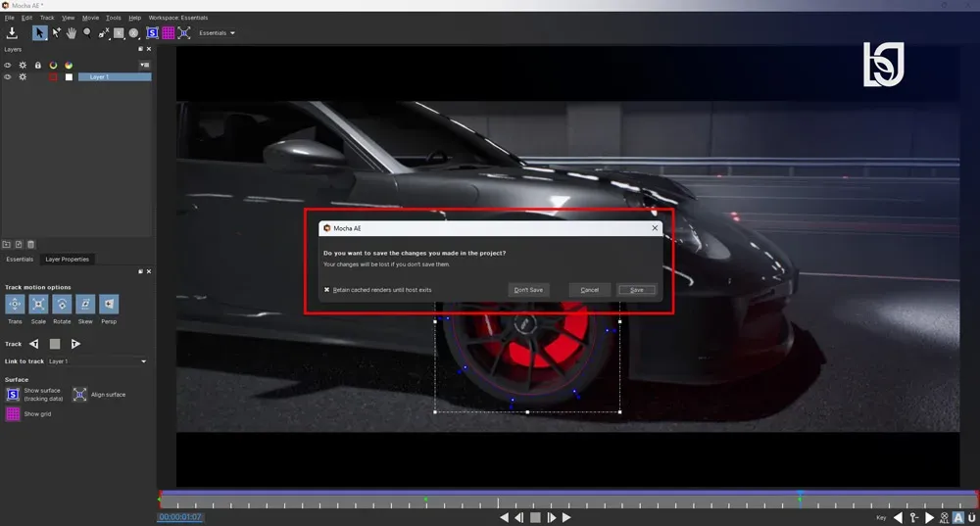Click the all-layers visibility eye in header
Image resolution: width=980 pixels, height=526 pixels.
pyautogui.click(x=8, y=65)
